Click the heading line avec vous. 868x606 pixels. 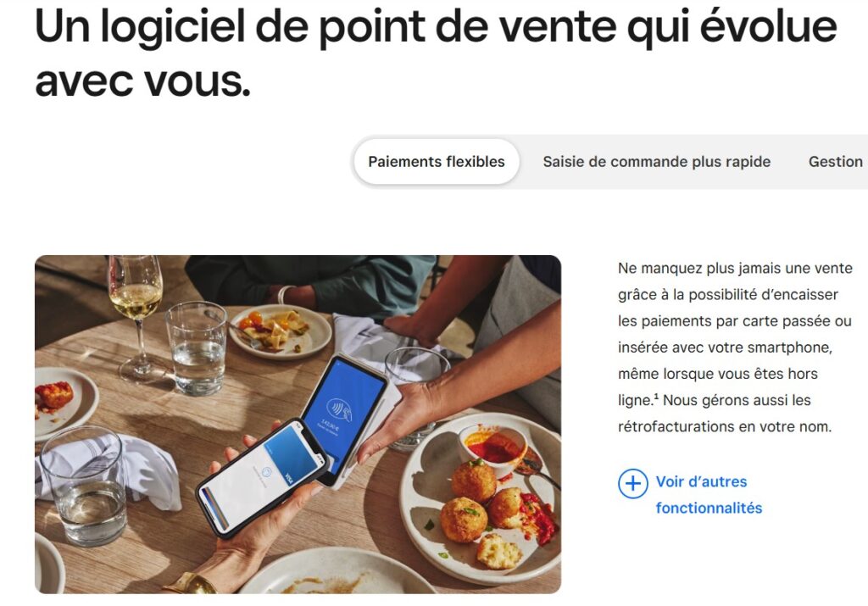142,81
